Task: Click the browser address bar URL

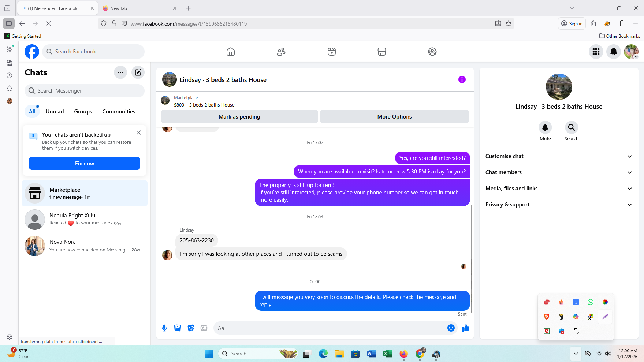Action: point(189,24)
